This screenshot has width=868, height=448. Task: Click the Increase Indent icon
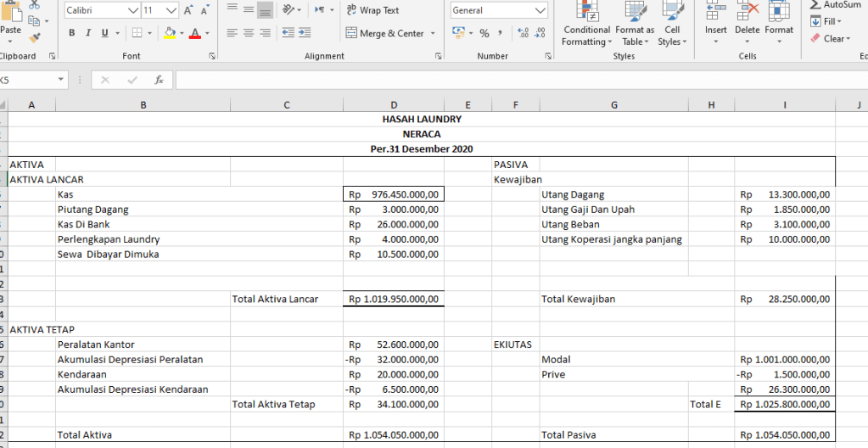click(x=305, y=33)
